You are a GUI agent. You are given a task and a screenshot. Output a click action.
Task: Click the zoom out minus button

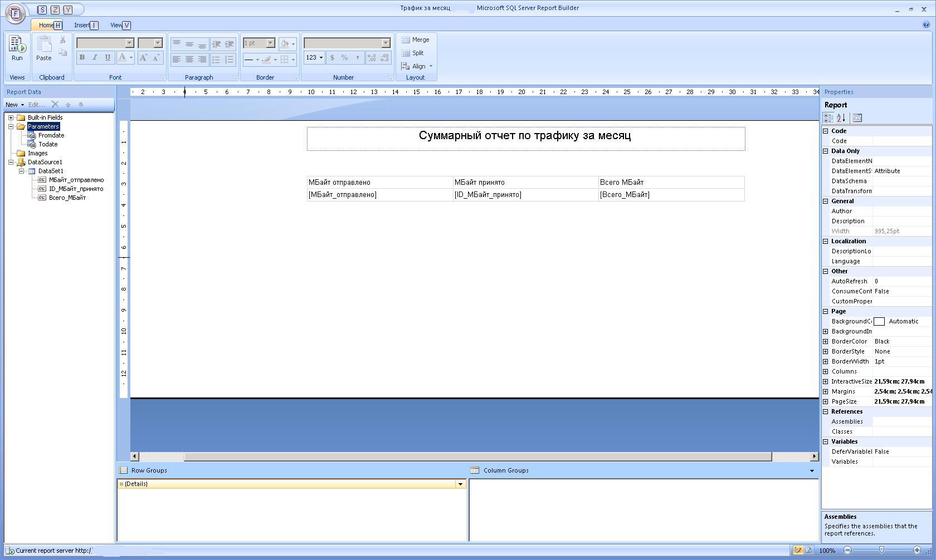click(847, 550)
